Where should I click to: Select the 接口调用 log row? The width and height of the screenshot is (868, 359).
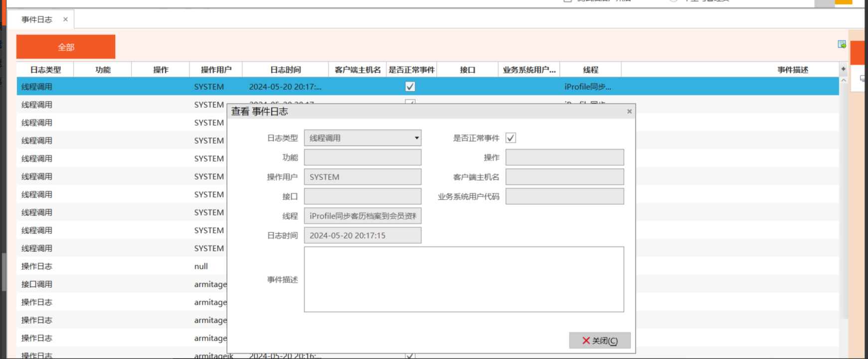pos(120,284)
